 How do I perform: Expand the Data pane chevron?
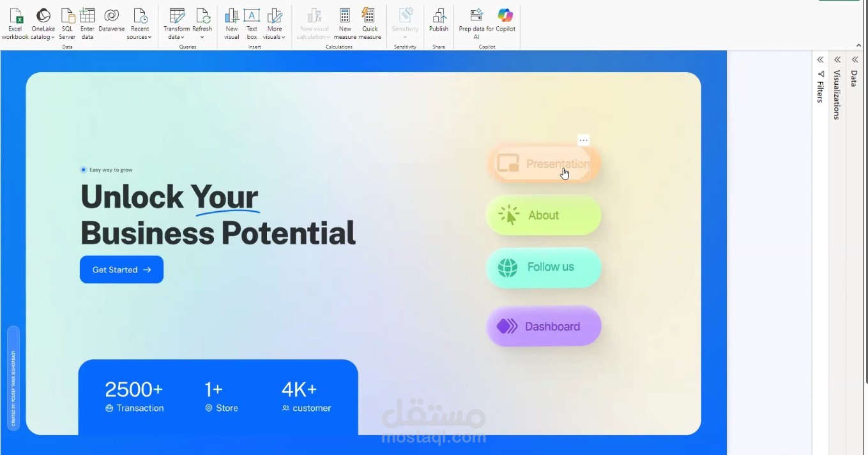tap(855, 59)
